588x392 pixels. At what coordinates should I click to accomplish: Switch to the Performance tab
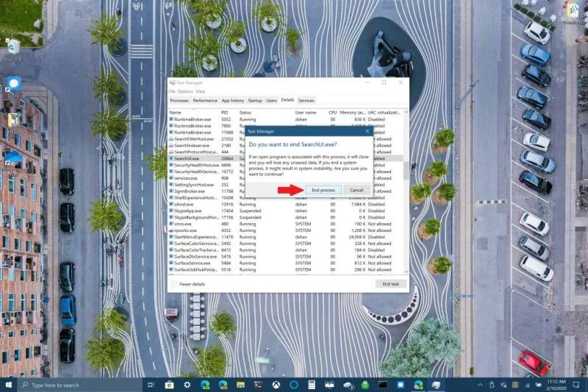(x=205, y=101)
